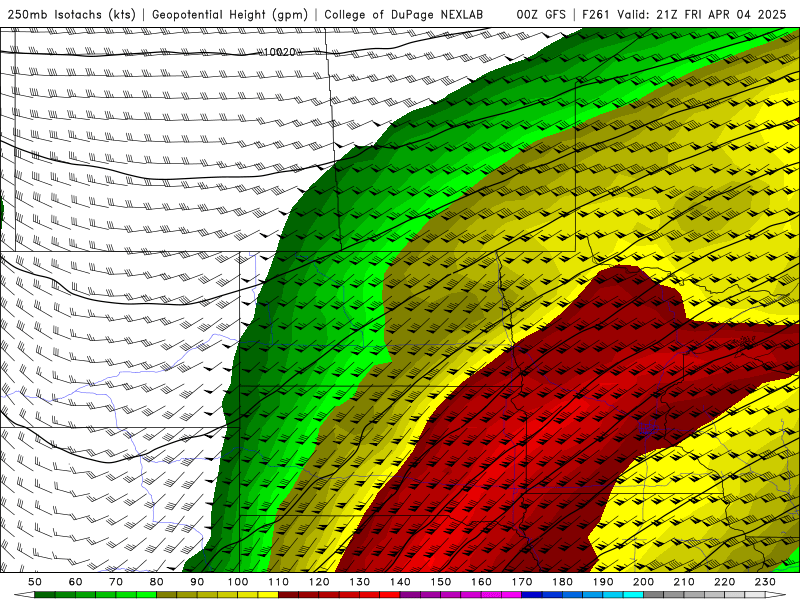Click the 90 value on the color scale
This screenshot has width=800, height=600.
197,582
